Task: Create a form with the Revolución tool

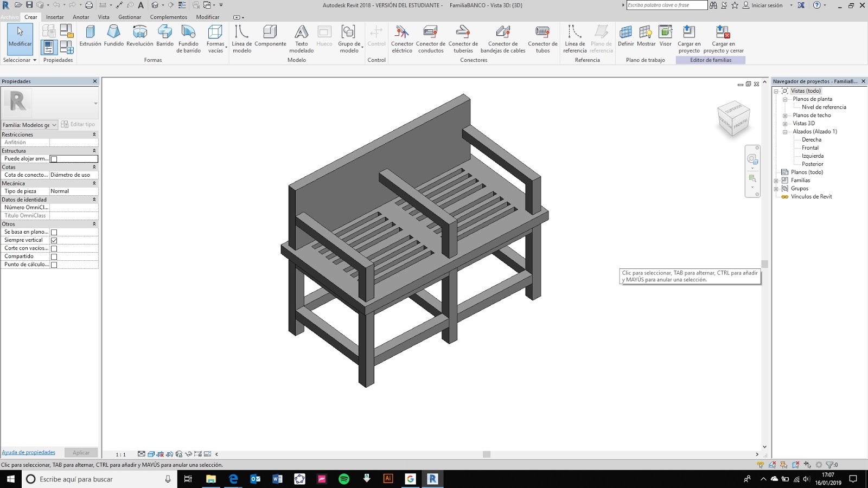Action: coord(139,38)
